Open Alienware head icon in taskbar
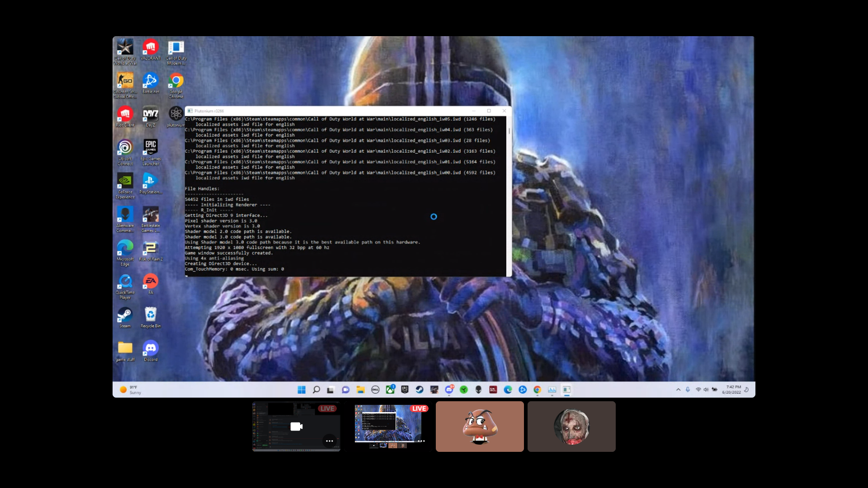The image size is (868, 488). 478,389
